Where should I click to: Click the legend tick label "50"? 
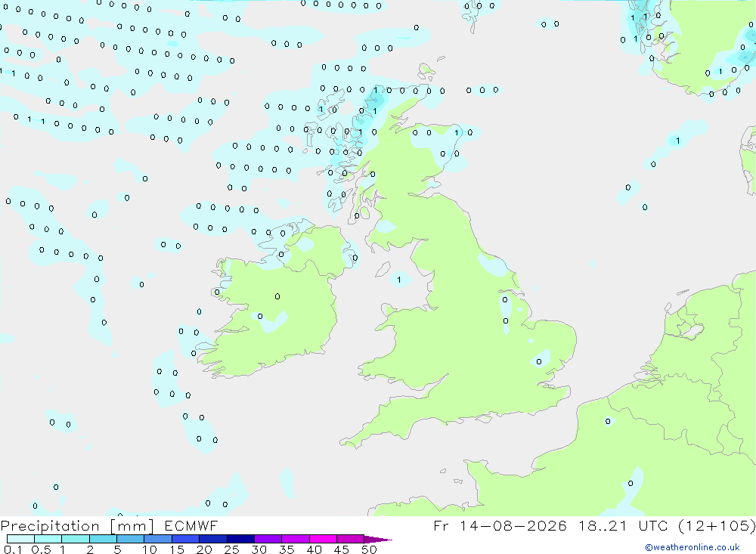click(x=369, y=549)
